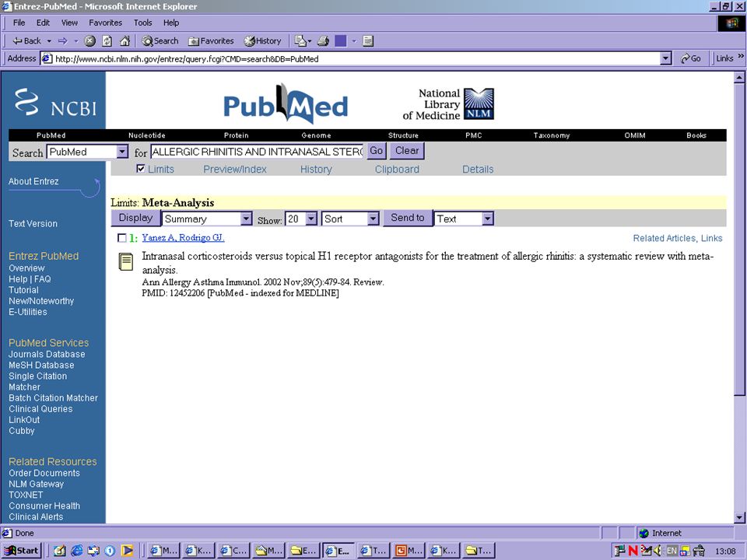Click the page icon in address bar
The width and height of the screenshot is (747, 560).
47,58
